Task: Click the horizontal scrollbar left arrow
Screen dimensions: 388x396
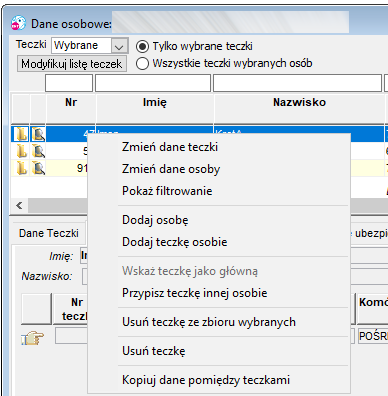Action: click(19, 205)
